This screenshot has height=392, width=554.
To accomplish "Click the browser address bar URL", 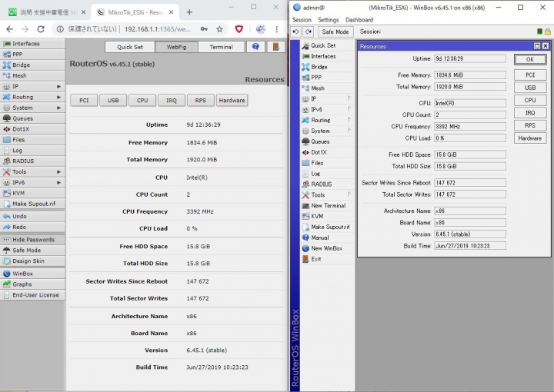I will [x=157, y=29].
